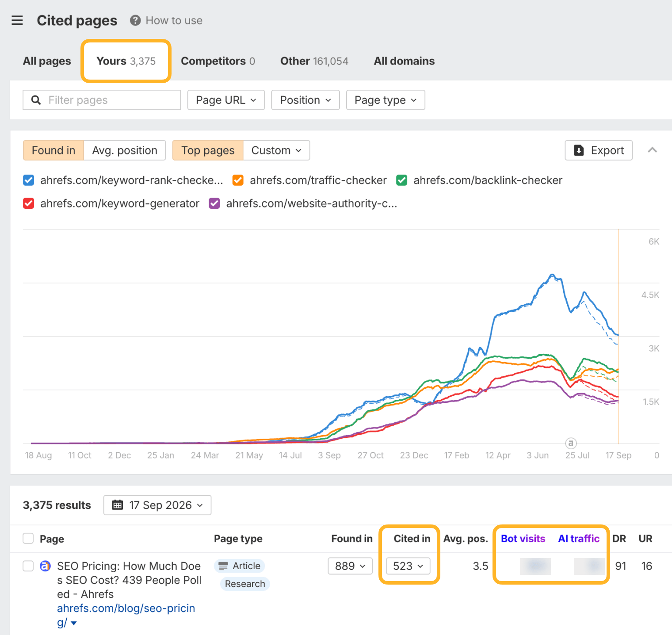Switch to Other tab
This screenshot has height=635, width=672.
pyautogui.click(x=314, y=61)
